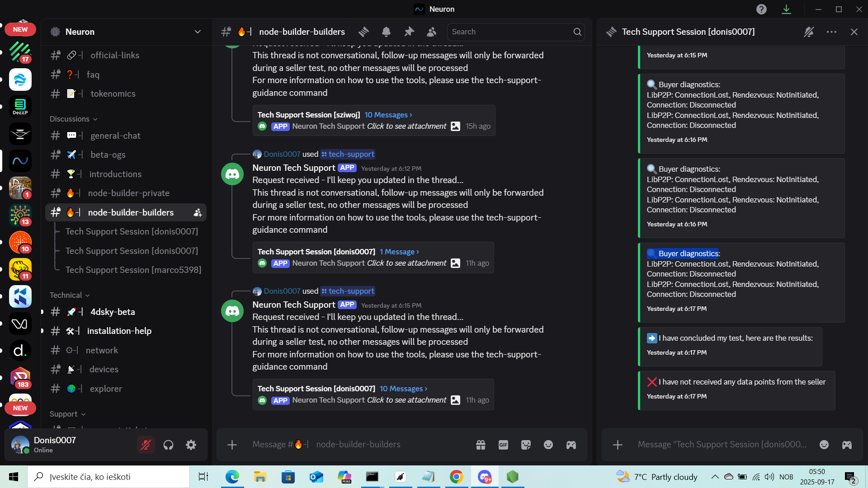Open the sziwoj thread 10 Messages link
The height and width of the screenshot is (488, 868).
click(x=388, y=115)
